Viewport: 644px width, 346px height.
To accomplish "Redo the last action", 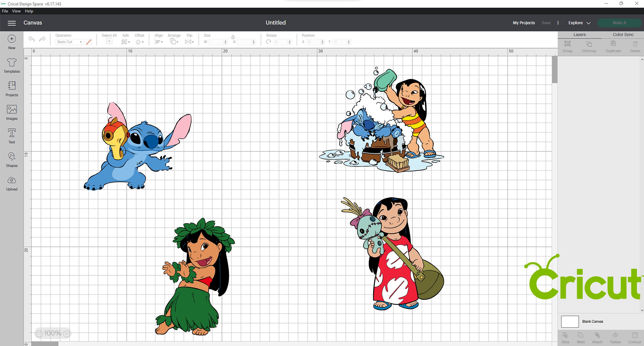I will click(42, 39).
